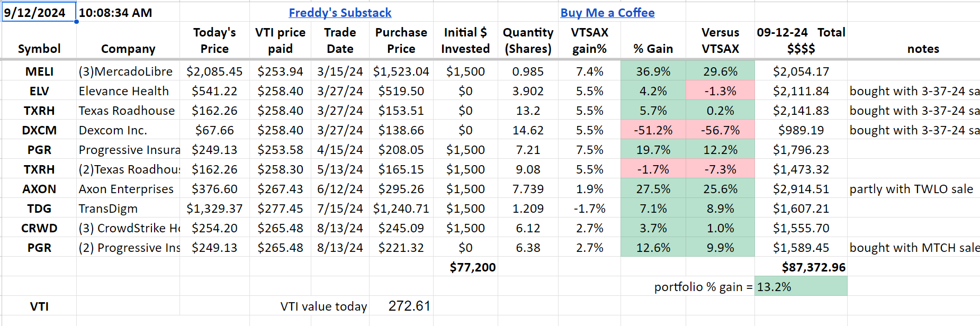The height and width of the screenshot is (326, 980).
Task: Select the 'Versus VTSAX' column header
Action: [720, 41]
